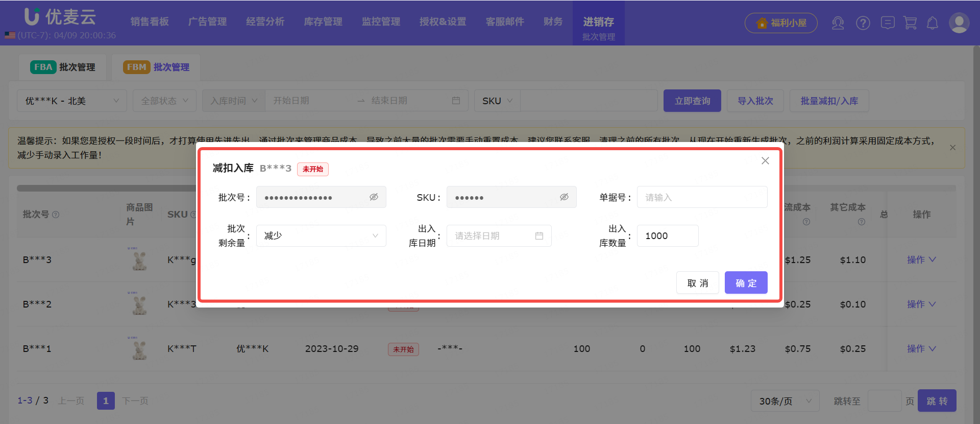
Task: Open the 30条/页 page size dropdown
Action: point(785,401)
